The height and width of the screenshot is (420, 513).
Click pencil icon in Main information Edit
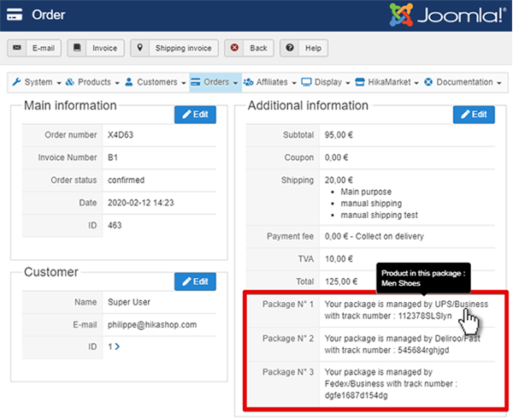pyautogui.click(x=186, y=115)
